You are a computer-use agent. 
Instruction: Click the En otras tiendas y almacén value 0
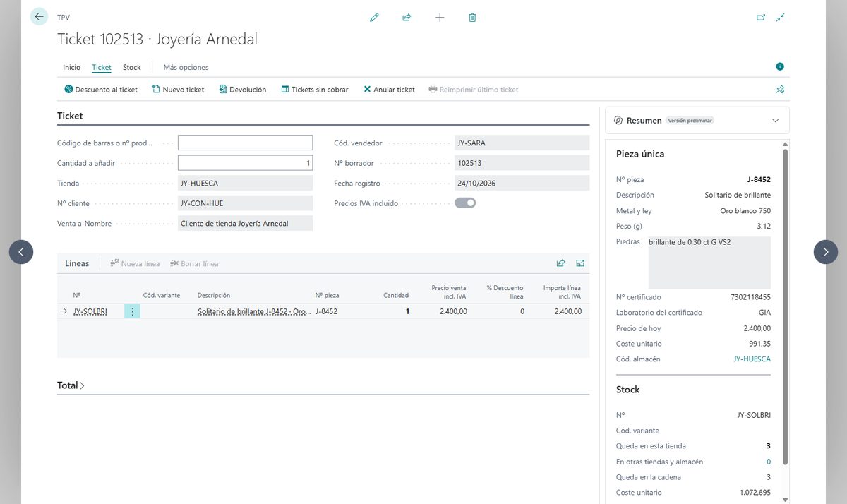(769, 462)
